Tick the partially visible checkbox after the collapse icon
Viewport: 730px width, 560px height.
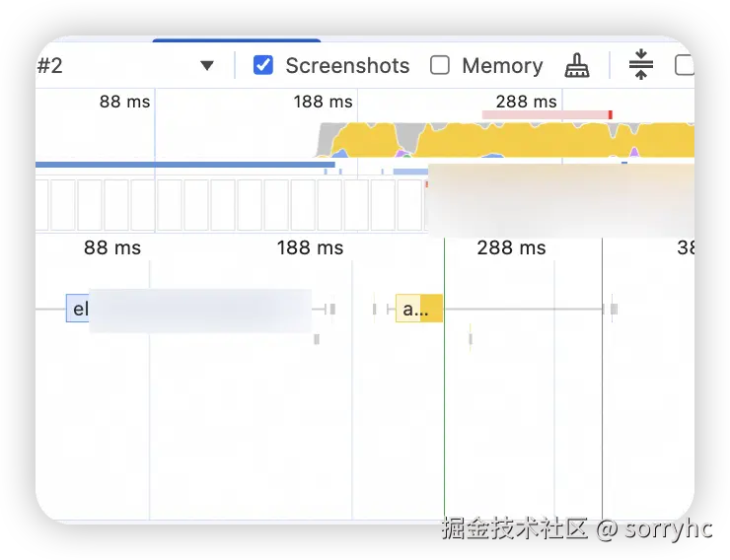684,65
